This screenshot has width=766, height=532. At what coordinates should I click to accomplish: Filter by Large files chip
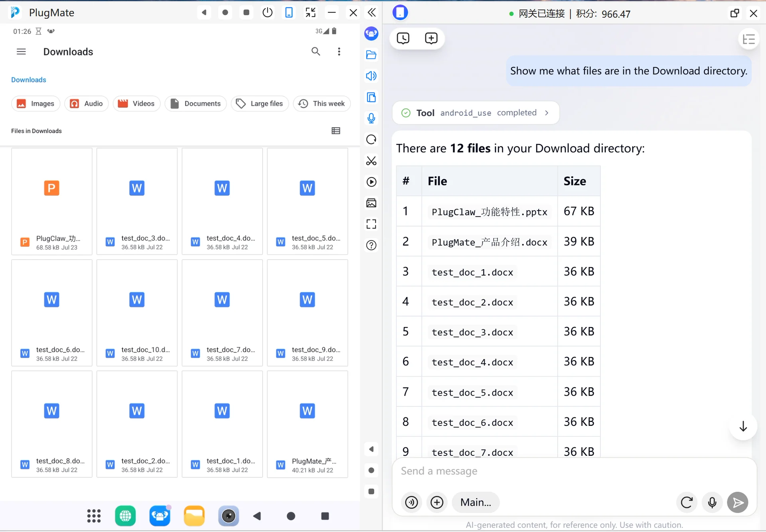tap(260, 104)
